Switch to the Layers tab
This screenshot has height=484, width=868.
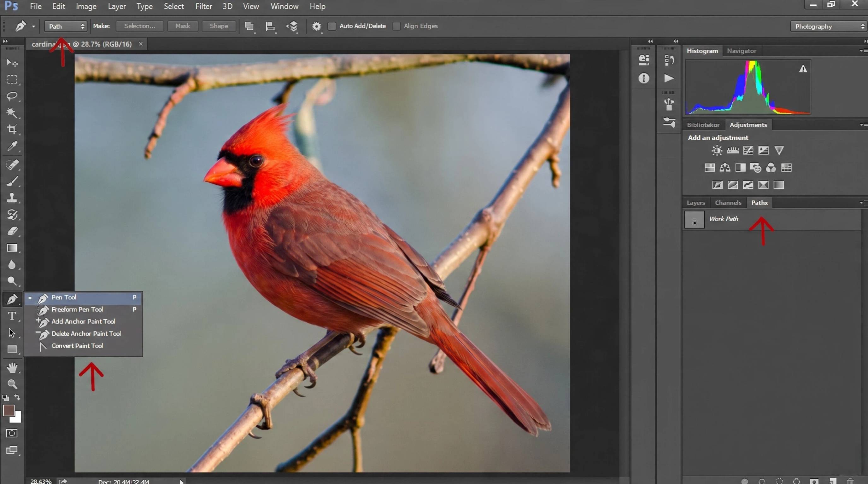(x=696, y=203)
